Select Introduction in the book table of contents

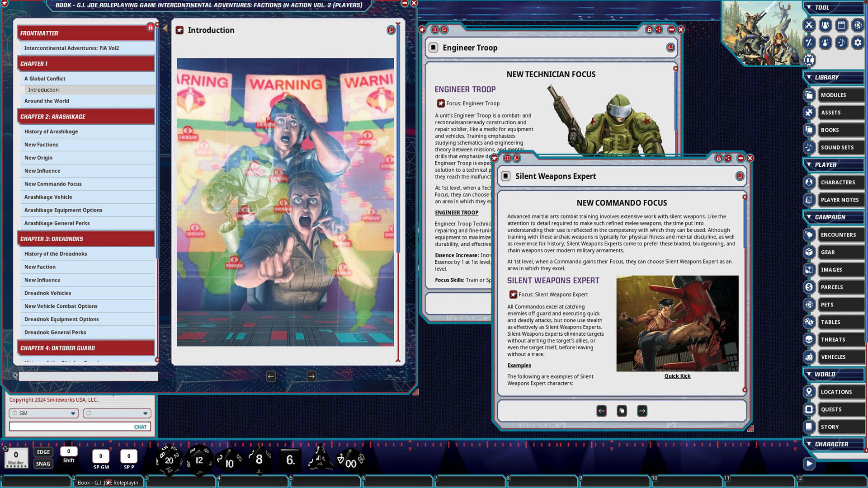tap(43, 89)
